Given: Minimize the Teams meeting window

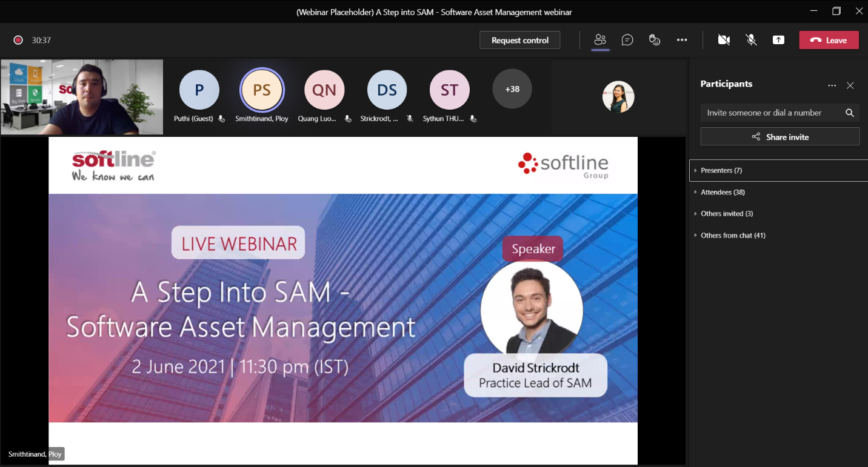Looking at the screenshot, I should [813, 12].
